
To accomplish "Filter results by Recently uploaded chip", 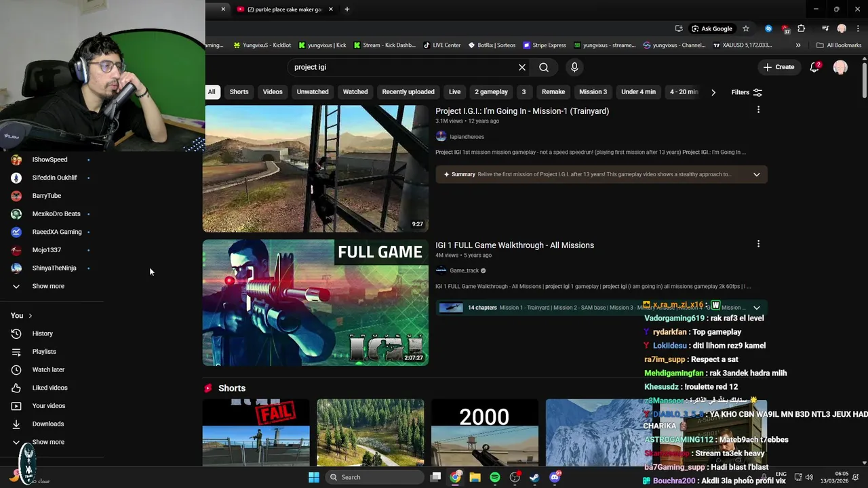I will coord(408,92).
